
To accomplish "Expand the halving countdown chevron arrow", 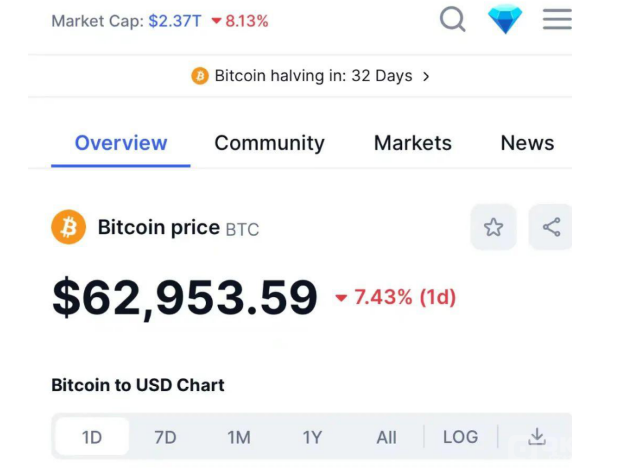I will 426,76.
